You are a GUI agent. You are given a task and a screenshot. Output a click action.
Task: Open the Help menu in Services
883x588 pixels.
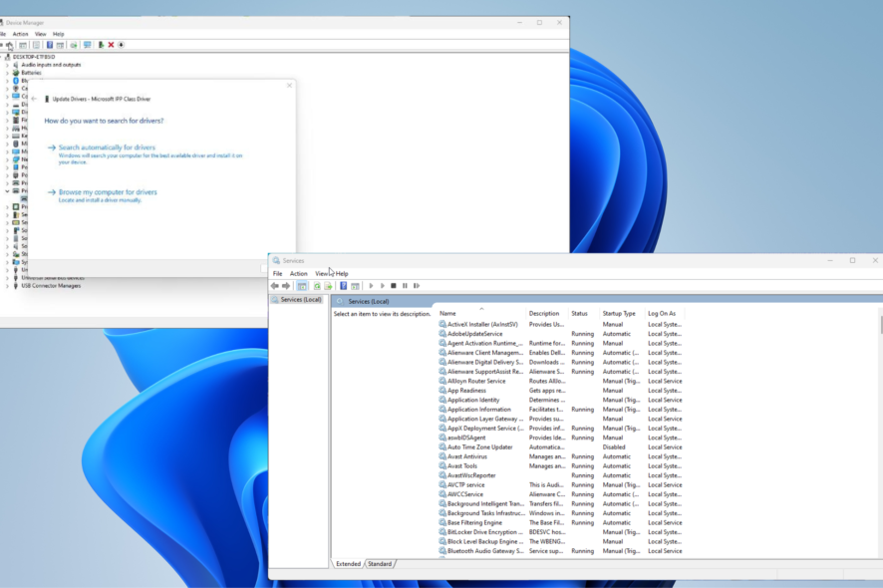[342, 274]
